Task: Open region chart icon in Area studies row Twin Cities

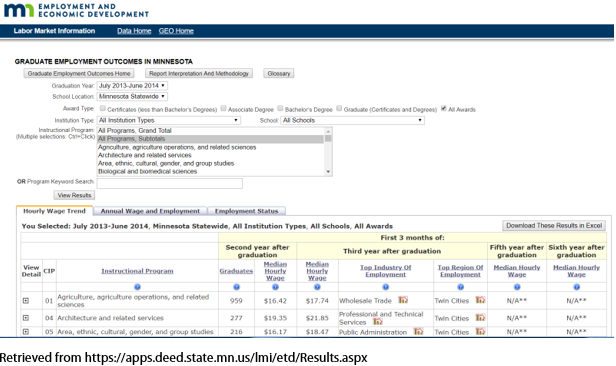Action: point(480,331)
